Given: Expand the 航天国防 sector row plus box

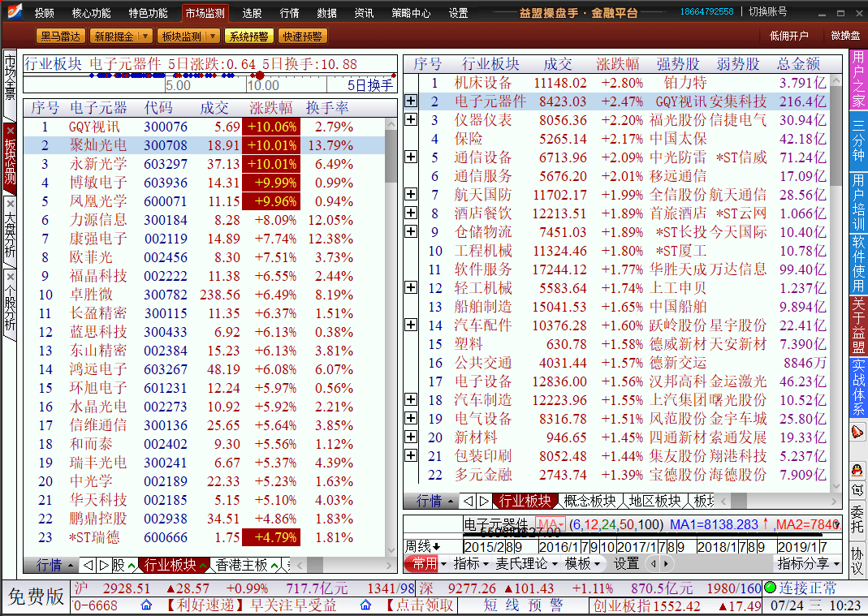Looking at the screenshot, I should pos(411,194).
